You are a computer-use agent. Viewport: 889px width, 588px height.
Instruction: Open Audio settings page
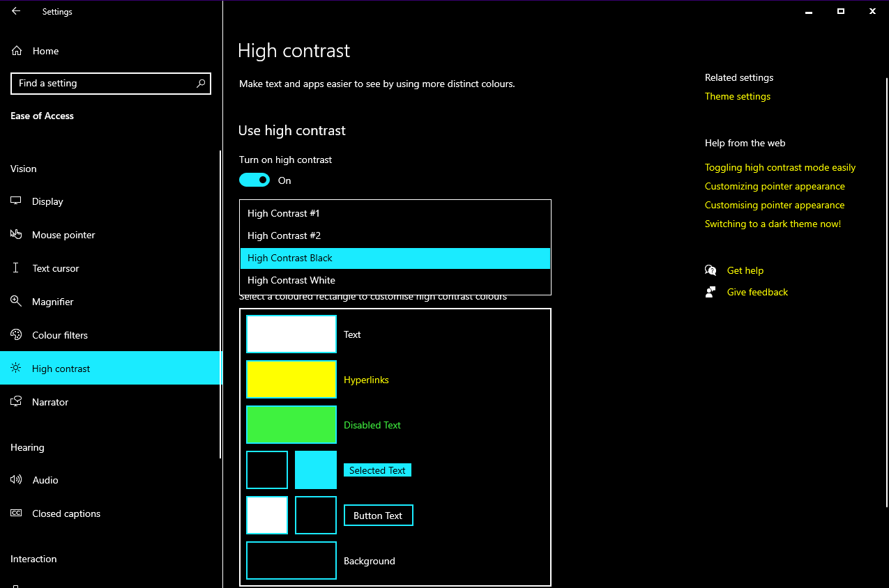click(110, 480)
